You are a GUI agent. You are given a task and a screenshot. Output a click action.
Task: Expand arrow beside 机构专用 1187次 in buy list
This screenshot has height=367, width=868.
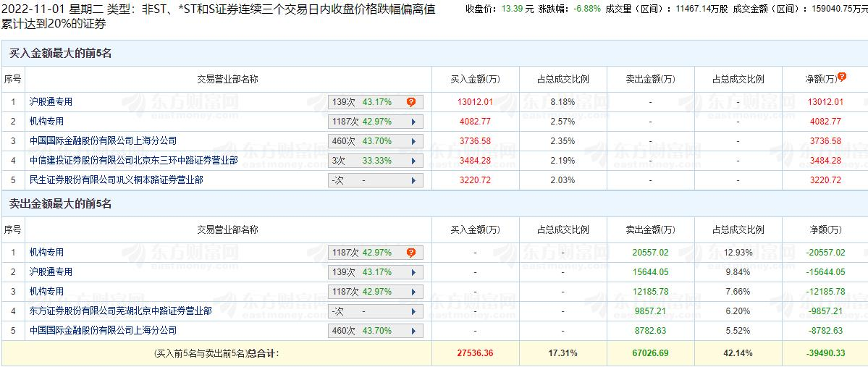413,122
